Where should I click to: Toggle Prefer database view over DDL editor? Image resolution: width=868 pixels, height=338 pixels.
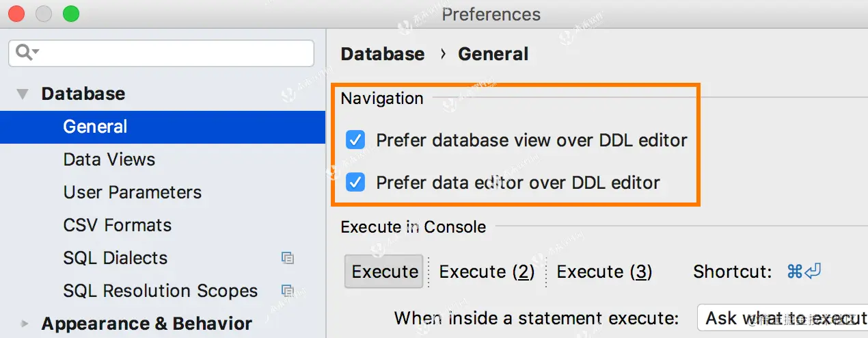(x=355, y=141)
